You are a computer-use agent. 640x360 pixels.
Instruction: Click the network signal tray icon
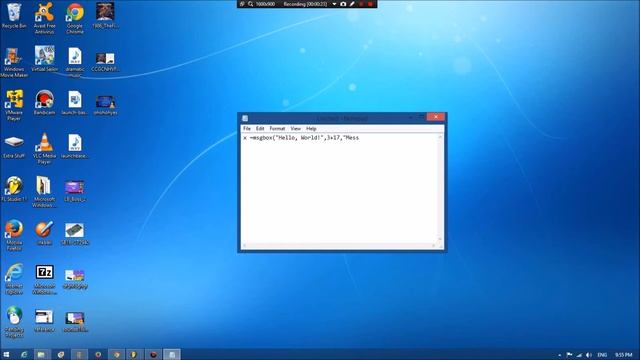coord(579,355)
